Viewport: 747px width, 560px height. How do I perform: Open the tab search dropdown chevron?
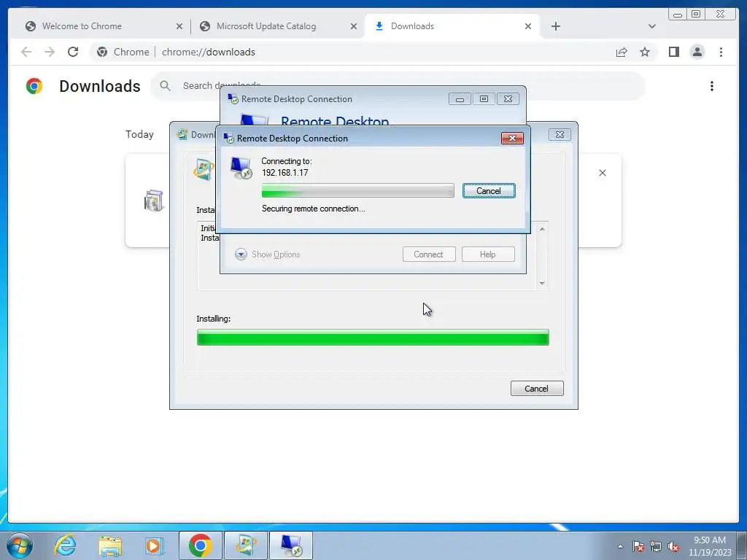(x=652, y=26)
